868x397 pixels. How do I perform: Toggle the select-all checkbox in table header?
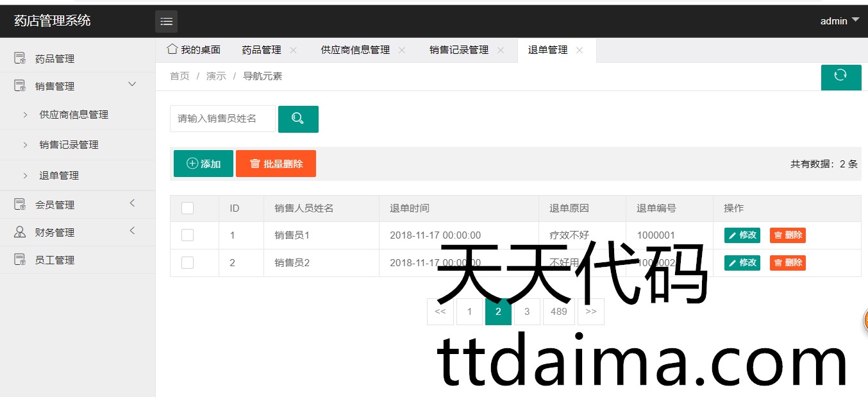[x=187, y=208]
